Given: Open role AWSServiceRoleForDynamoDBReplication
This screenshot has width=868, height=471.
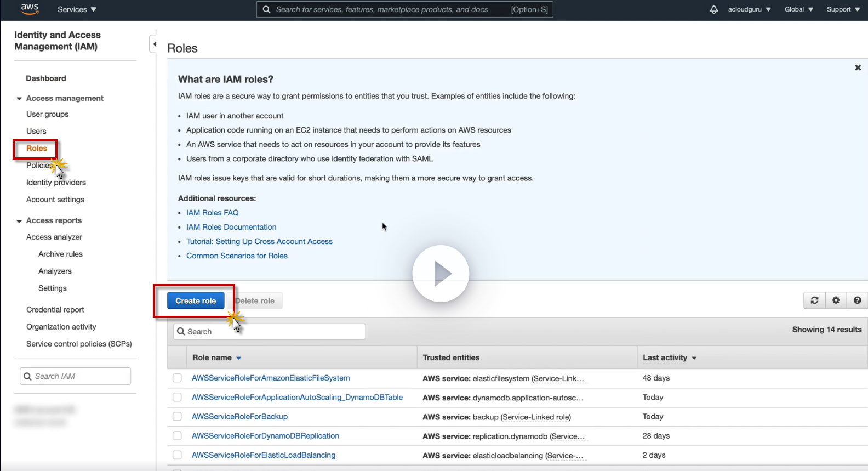Looking at the screenshot, I should (265, 435).
